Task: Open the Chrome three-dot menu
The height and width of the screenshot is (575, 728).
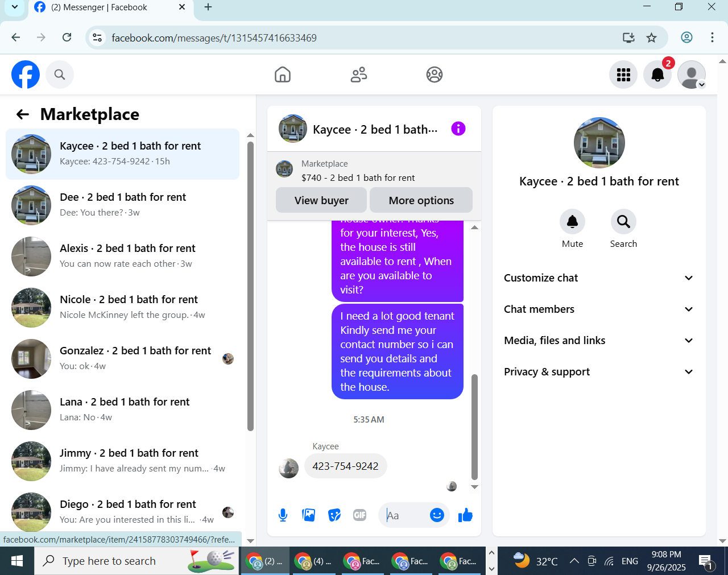Action: tap(712, 38)
